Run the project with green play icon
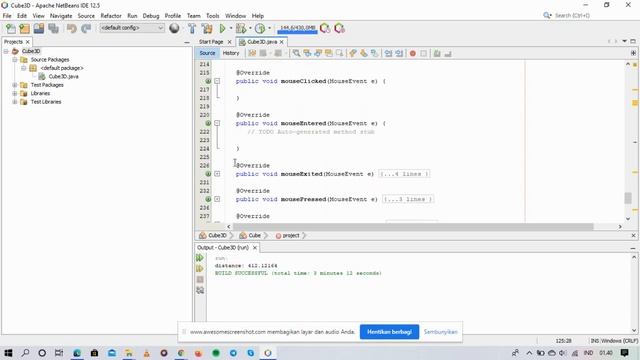Viewport: 640px width, 360px height. tap(222, 28)
